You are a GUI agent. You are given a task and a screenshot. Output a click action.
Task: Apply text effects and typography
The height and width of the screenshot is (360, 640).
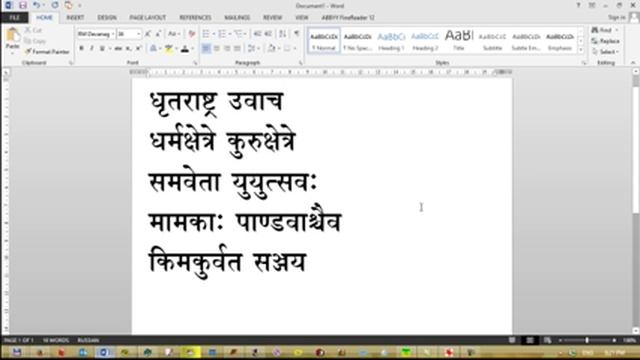154,49
